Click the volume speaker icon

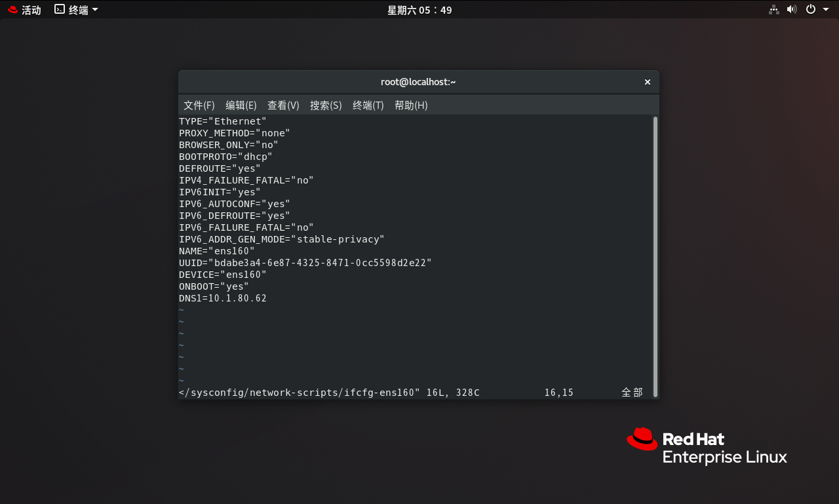click(x=792, y=9)
